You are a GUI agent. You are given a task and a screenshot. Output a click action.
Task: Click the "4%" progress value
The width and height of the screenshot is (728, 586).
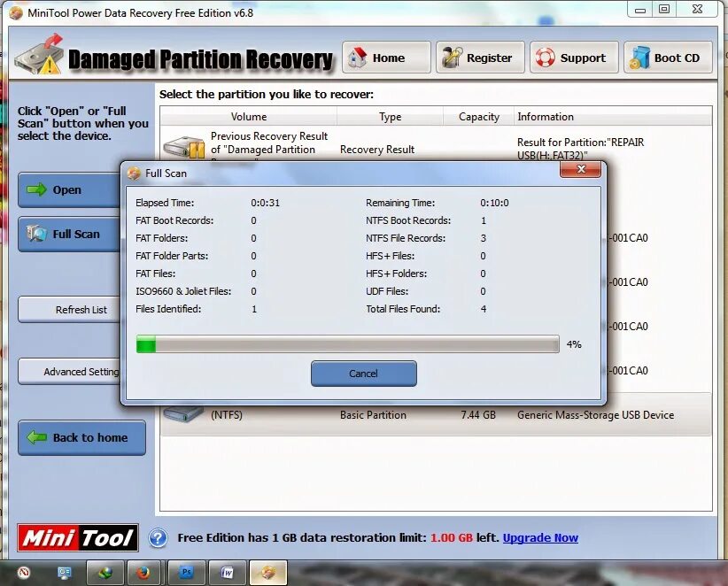(574, 344)
